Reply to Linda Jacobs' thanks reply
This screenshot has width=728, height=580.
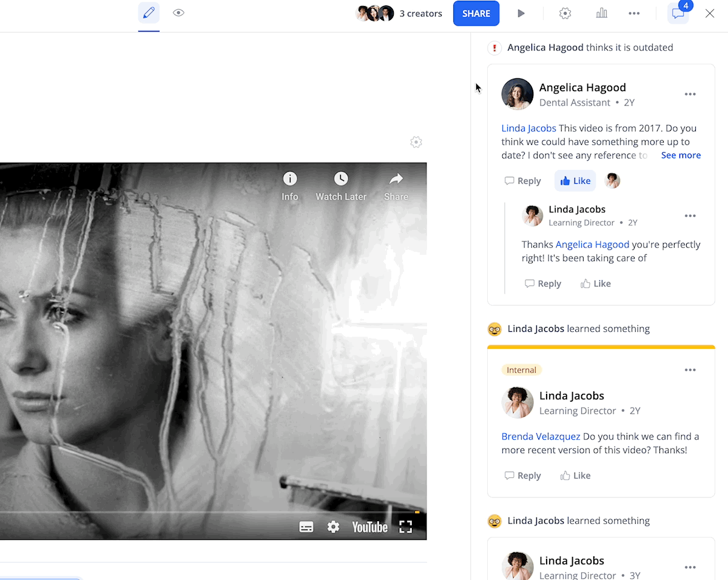[x=543, y=283]
